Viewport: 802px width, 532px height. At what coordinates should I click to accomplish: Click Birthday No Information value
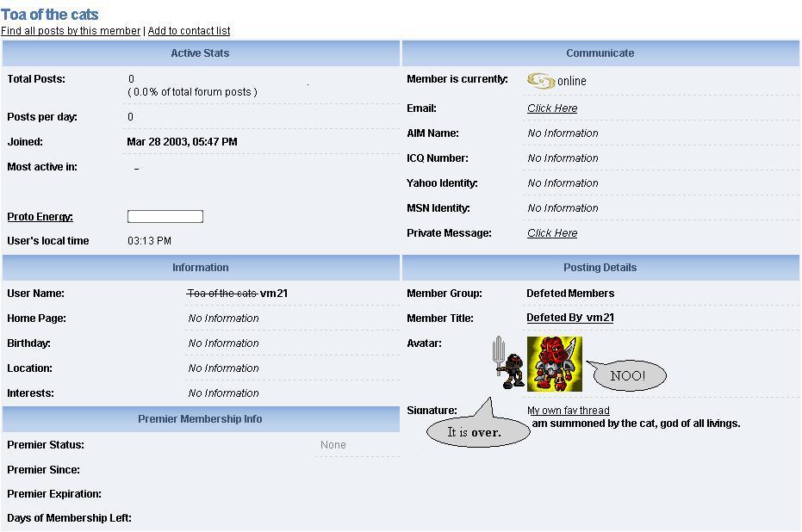[223, 343]
